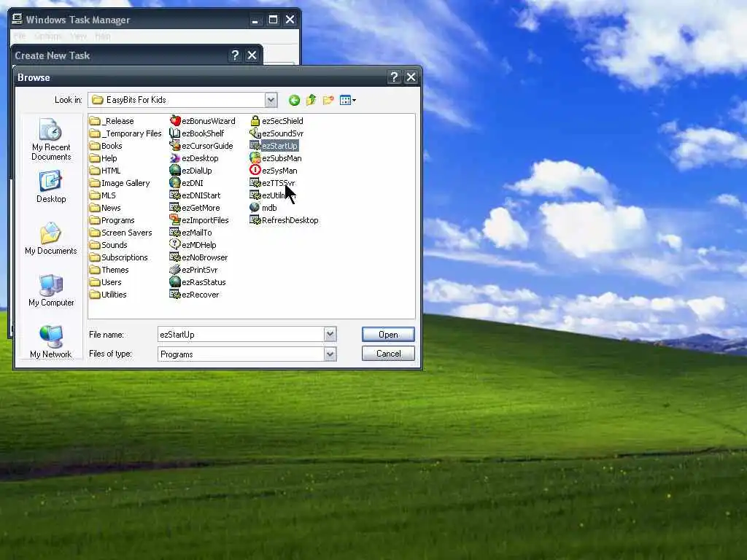
Task: Select the ezDesktop program
Action: point(194,158)
